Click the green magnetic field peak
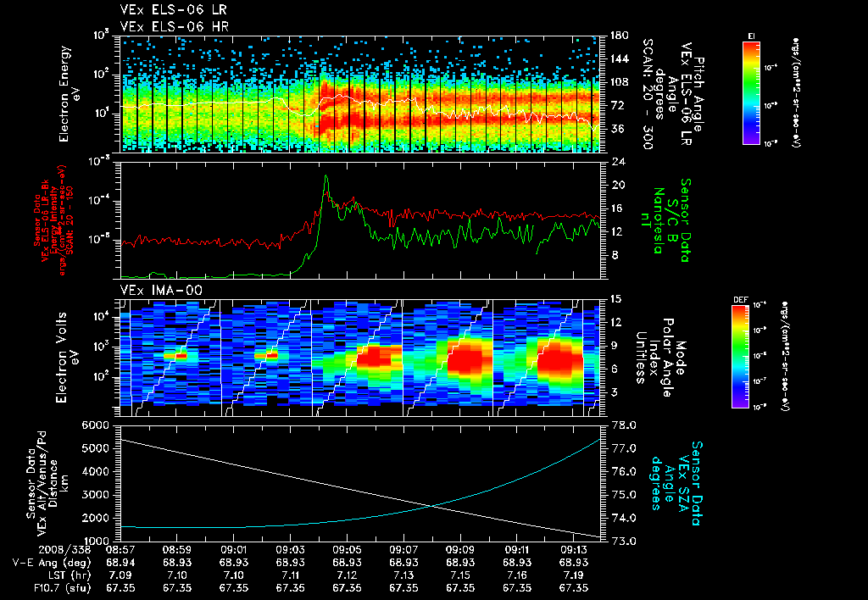Viewport: 868px width, 600px height. 326,177
